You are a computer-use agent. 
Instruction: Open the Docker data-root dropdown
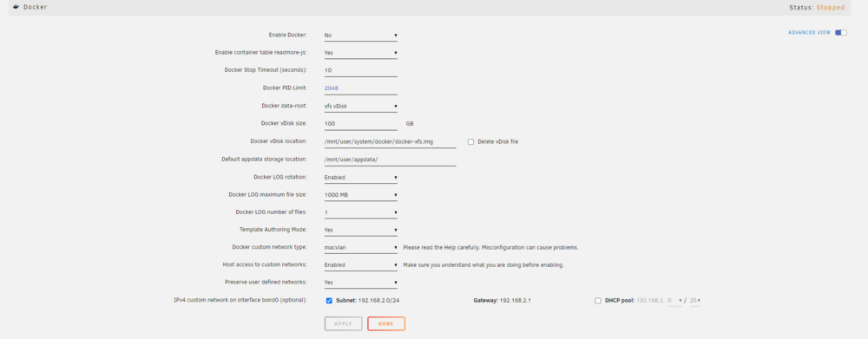click(361, 106)
